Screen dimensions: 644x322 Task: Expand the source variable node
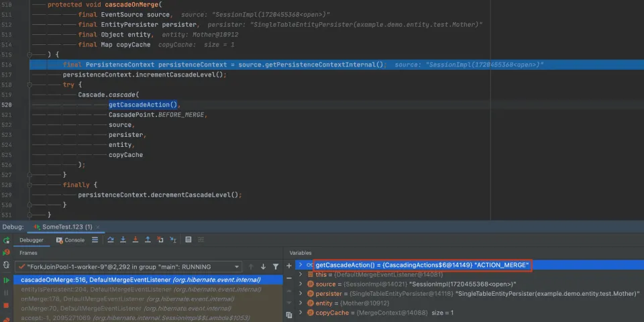coord(301,284)
